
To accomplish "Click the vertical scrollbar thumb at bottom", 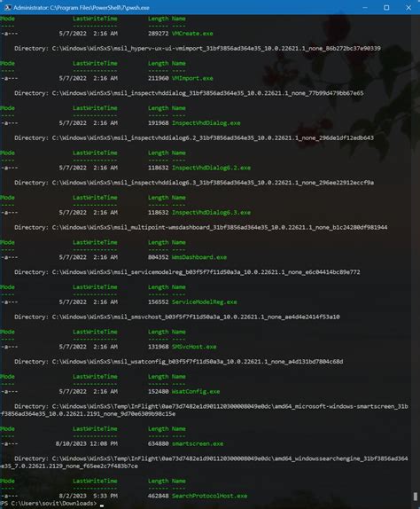I will [416, 497].
